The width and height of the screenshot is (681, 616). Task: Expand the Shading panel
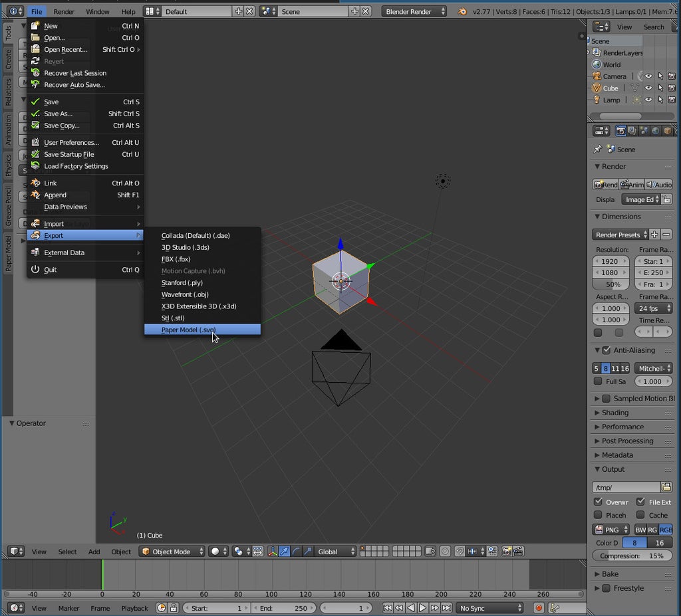(x=614, y=413)
